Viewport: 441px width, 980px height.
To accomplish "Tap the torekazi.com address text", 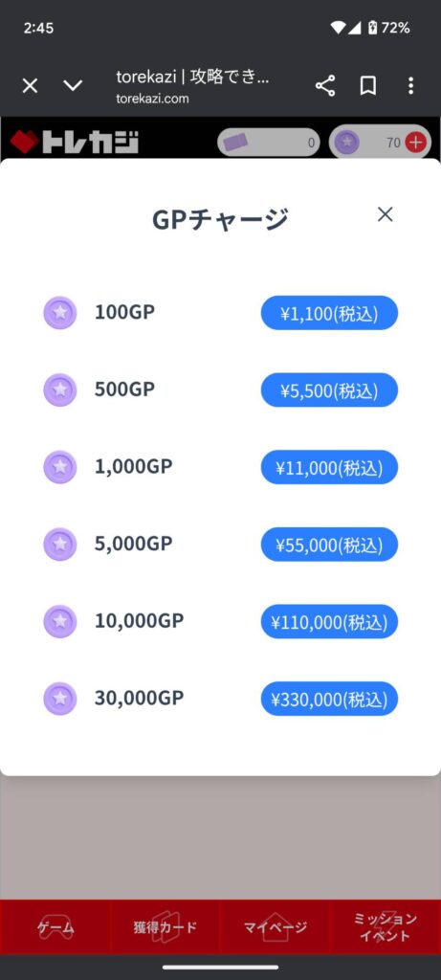I will point(152,99).
